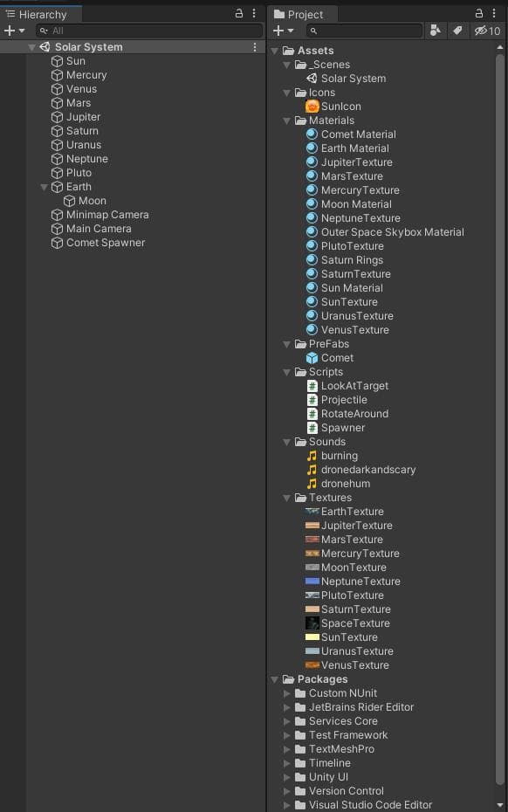Expand the Unity UI package folder

click(x=287, y=777)
